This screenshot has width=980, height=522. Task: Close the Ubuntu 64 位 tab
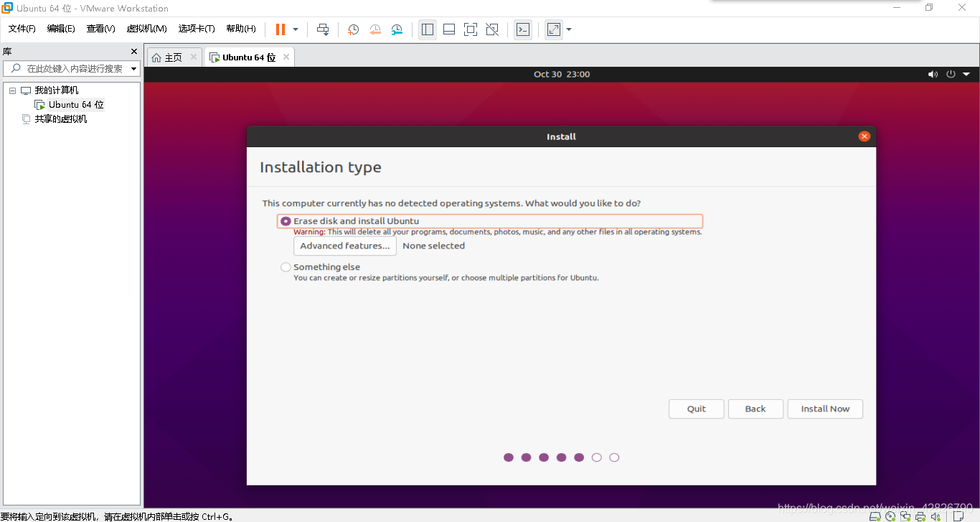click(x=286, y=57)
